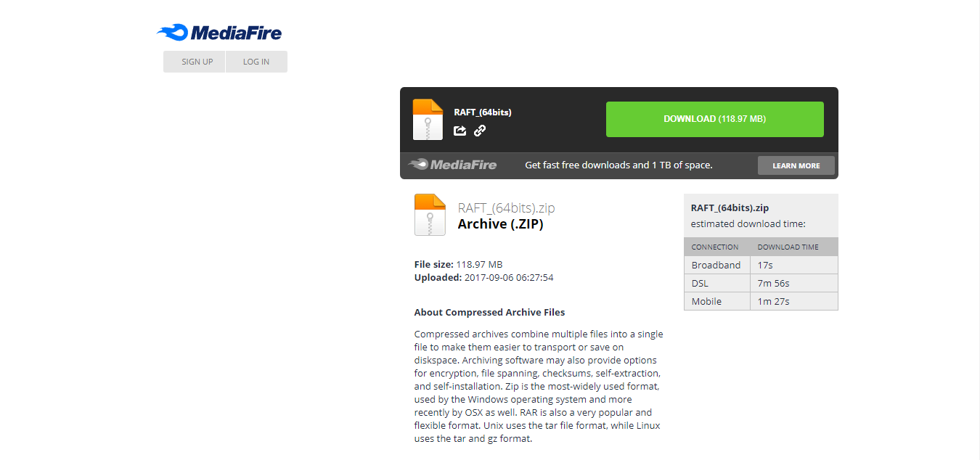Open the LOG IN button
The width and height of the screenshot is (980, 460).
pyautogui.click(x=256, y=62)
